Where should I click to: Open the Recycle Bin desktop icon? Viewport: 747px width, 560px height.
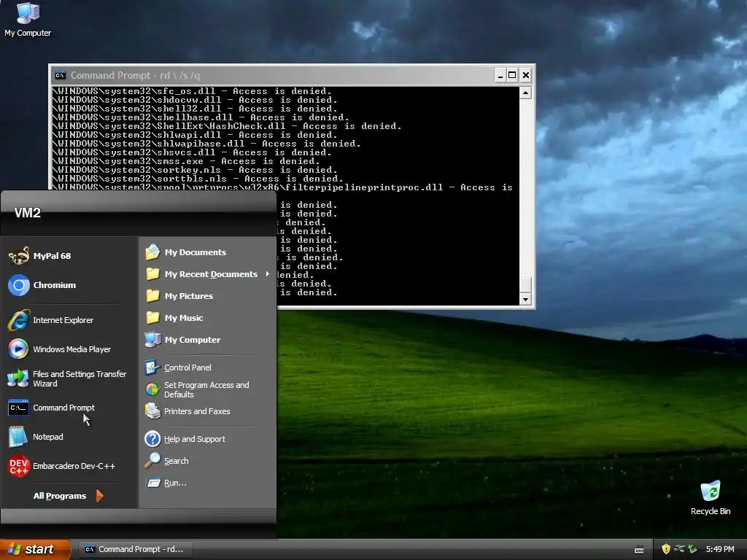point(711,498)
